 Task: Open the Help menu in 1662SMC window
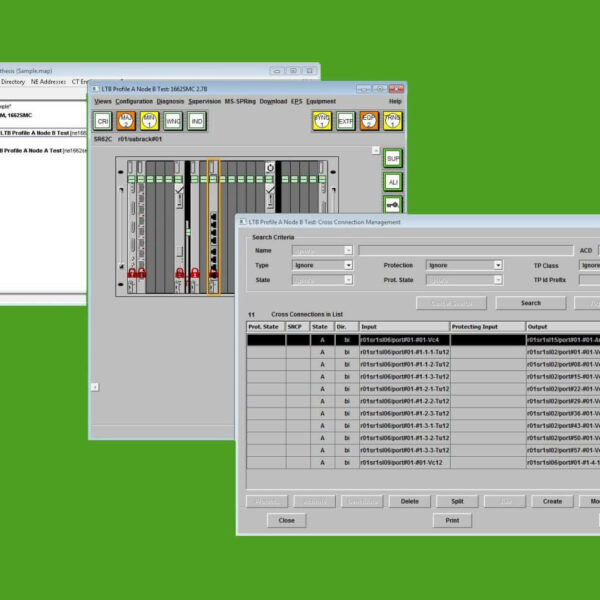395,101
